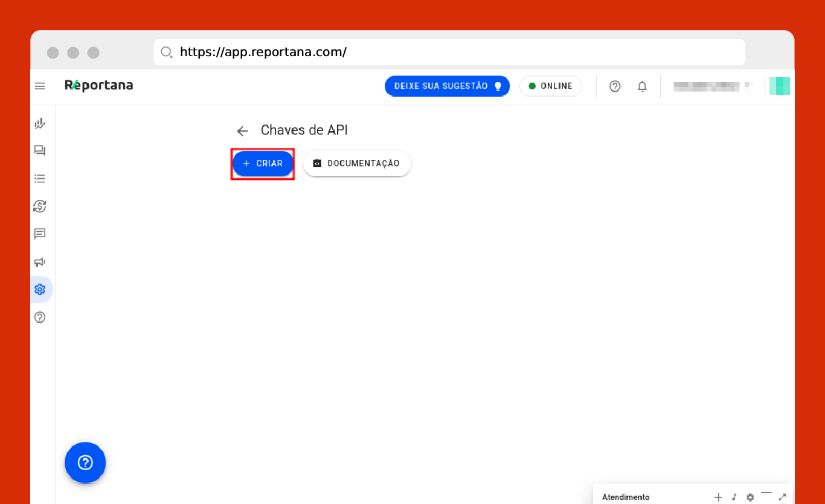
Task: Open the message icon in sidebar
Action: [40, 234]
